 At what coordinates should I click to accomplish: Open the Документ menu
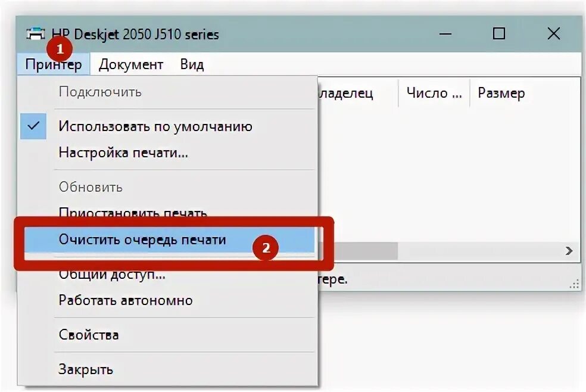(131, 64)
